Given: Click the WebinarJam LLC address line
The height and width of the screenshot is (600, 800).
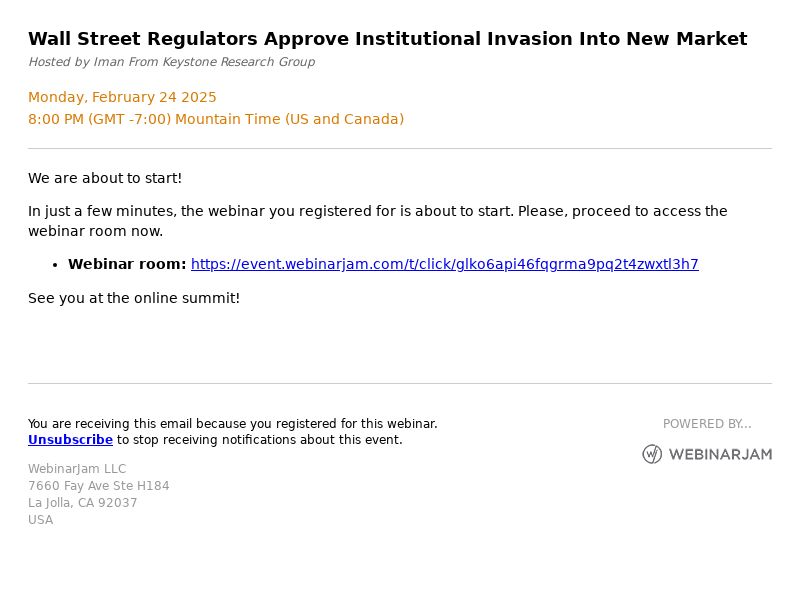Looking at the screenshot, I should pos(77,469).
